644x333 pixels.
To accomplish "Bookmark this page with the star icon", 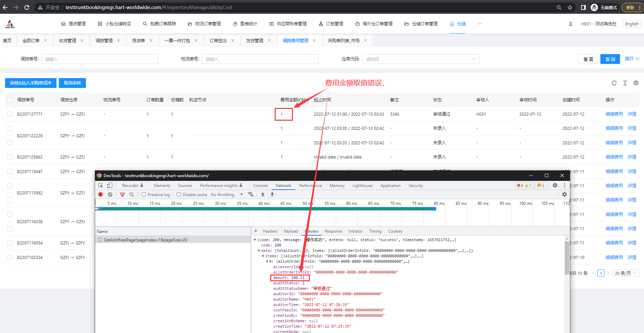I will tap(570, 7).
